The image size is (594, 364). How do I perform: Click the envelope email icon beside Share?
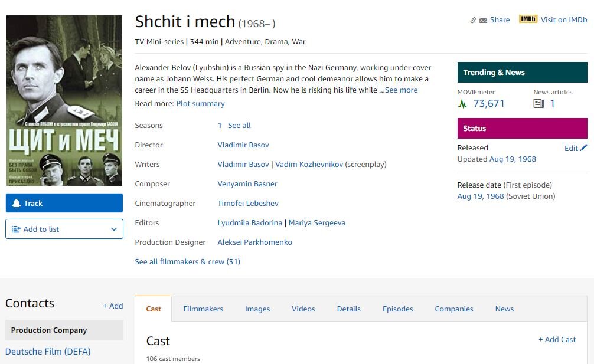click(x=483, y=20)
